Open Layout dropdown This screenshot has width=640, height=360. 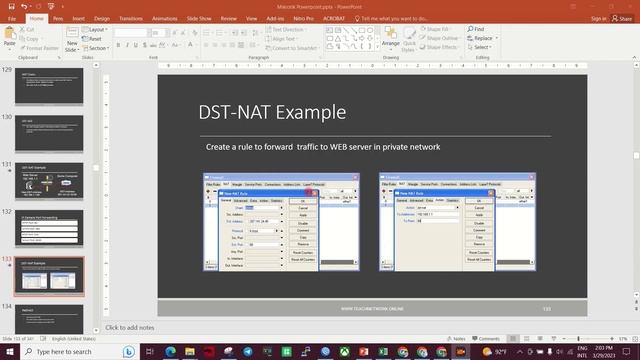coord(95,29)
